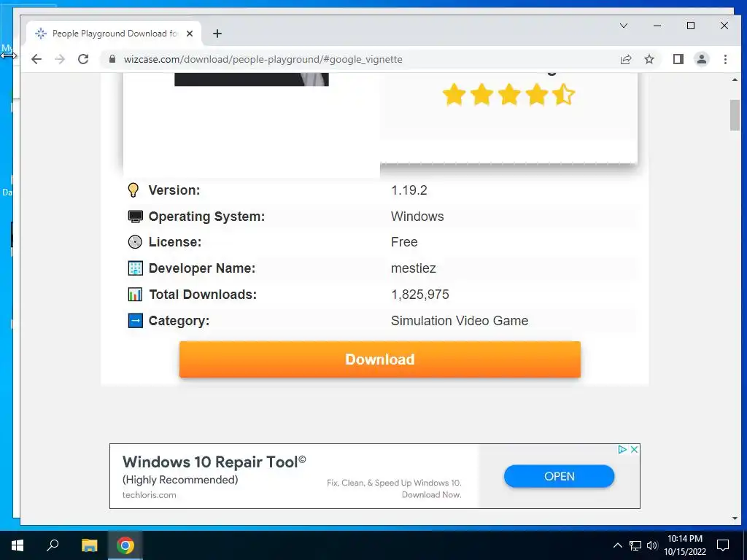Click the techloris.com ad link
Viewport: 747px width, 560px height.
pos(149,495)
